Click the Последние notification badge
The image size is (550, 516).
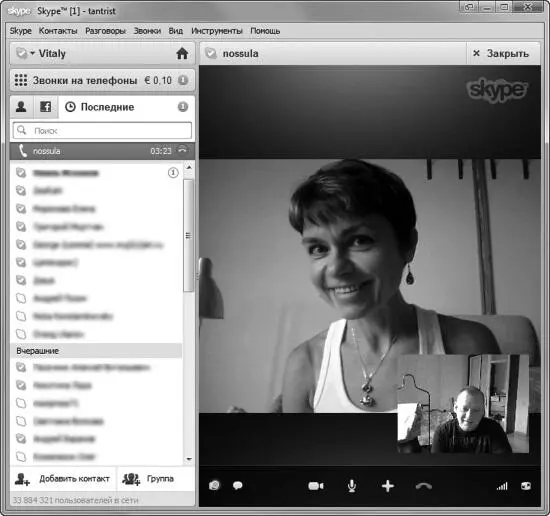[x=183, y=107]
